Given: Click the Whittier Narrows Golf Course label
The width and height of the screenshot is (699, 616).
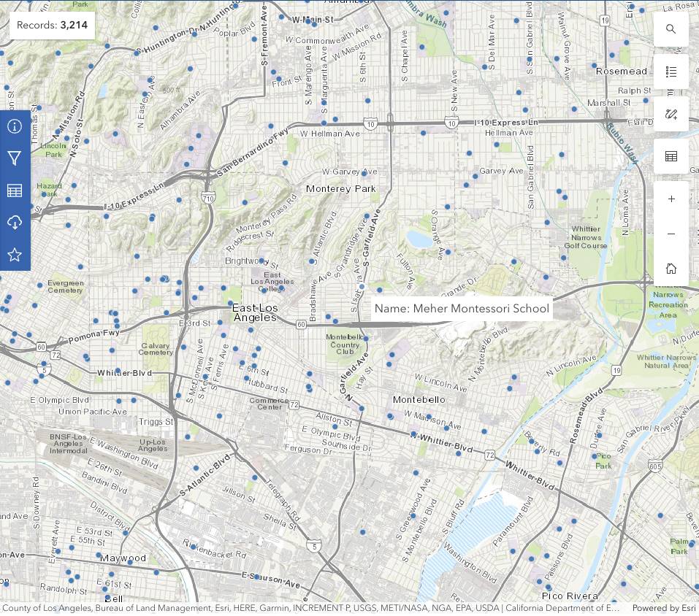Looking at the screenshot, I should point(586,237).
